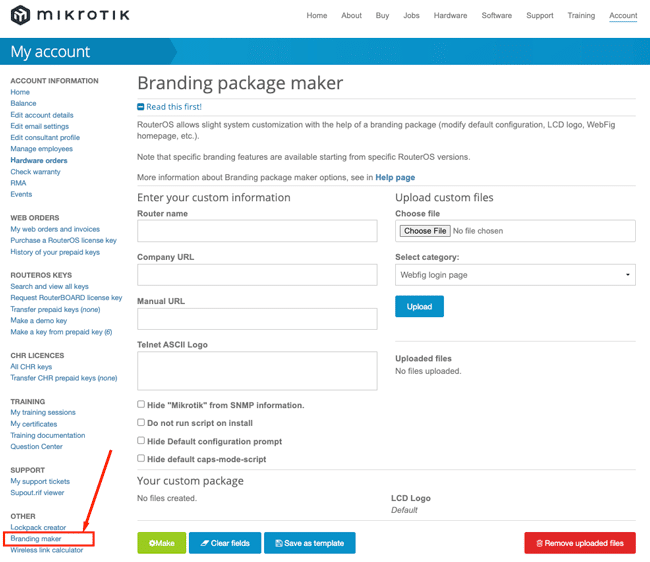Click Save as template button
The width and height of the screenshot is (650, 562).
pos(310,543)
